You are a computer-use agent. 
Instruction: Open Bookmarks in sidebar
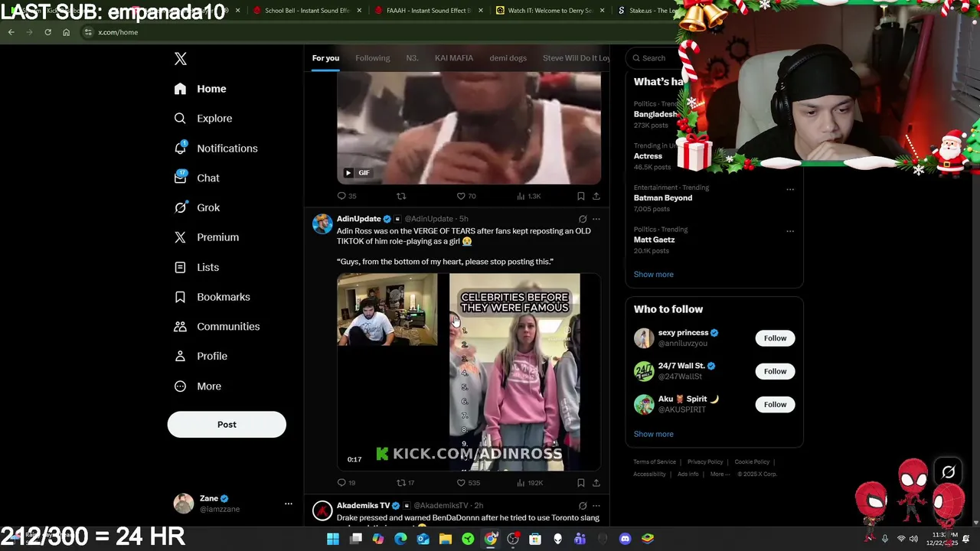pos(211,297)
